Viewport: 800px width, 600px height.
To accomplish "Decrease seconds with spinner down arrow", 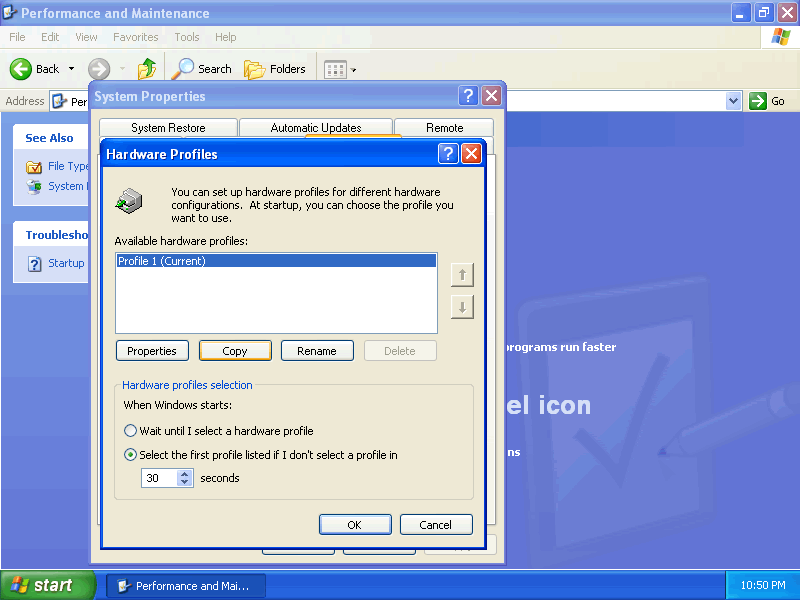I will (x=185, y=482).
